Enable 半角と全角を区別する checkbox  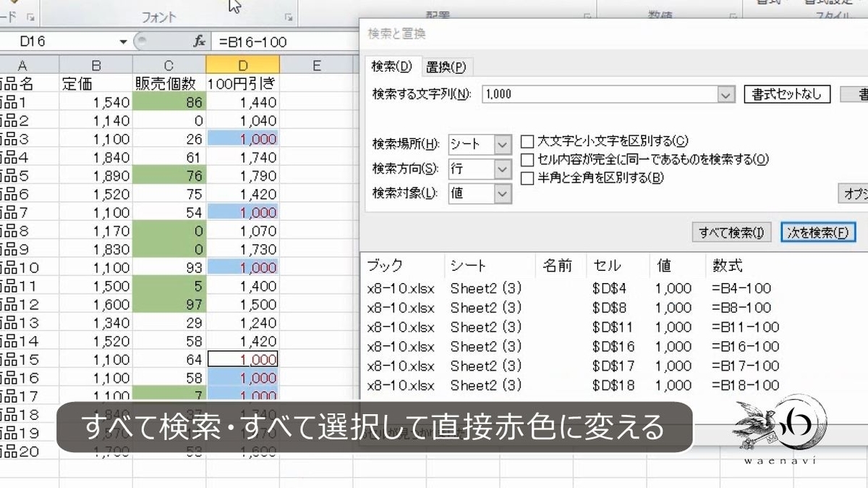pos(527,178)
